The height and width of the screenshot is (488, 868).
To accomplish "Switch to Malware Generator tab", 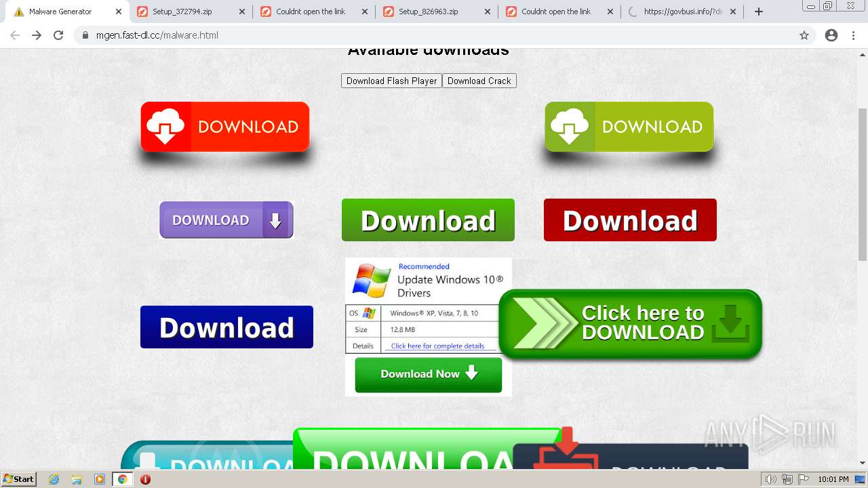I will (x=65, y=12).
